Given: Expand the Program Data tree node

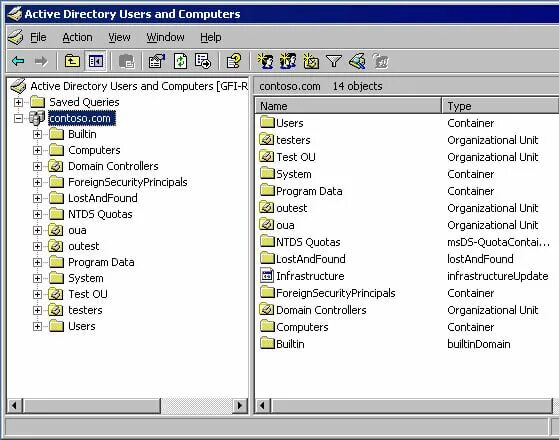Looking at the screenshot, I should click(37, 262).
